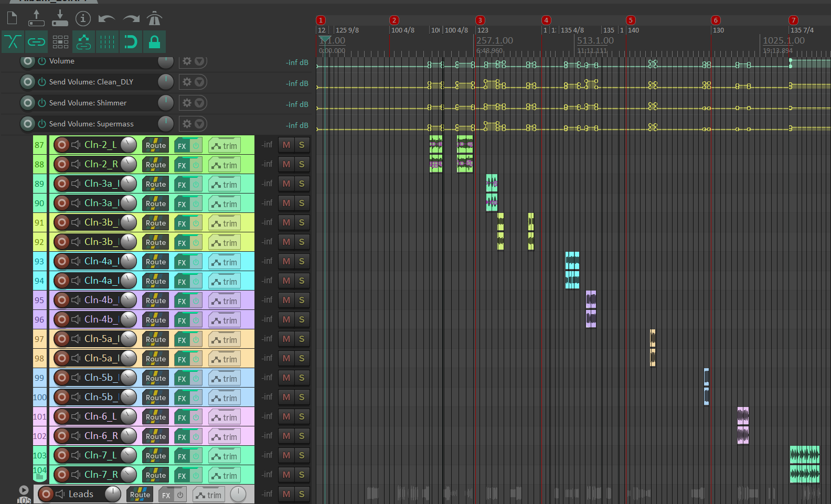Toggle the snap magnet icon
The width and height of the screenshot is (831, 504).
click(x=131, y=42)
